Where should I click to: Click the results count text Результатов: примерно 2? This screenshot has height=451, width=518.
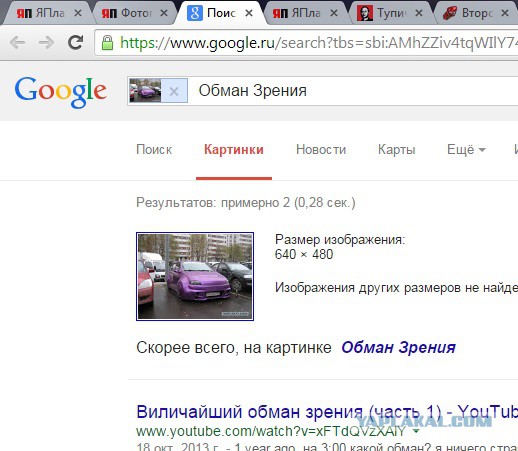point(246,203)
